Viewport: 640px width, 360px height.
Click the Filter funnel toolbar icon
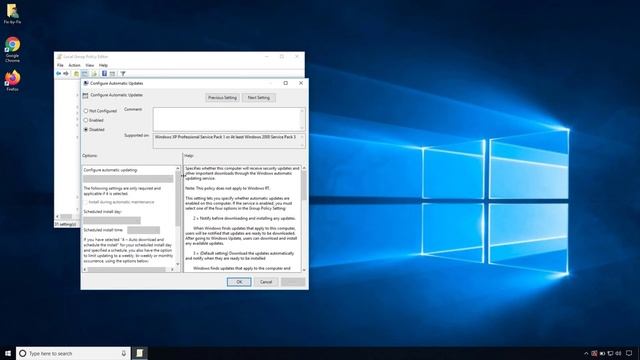point(122,74)
